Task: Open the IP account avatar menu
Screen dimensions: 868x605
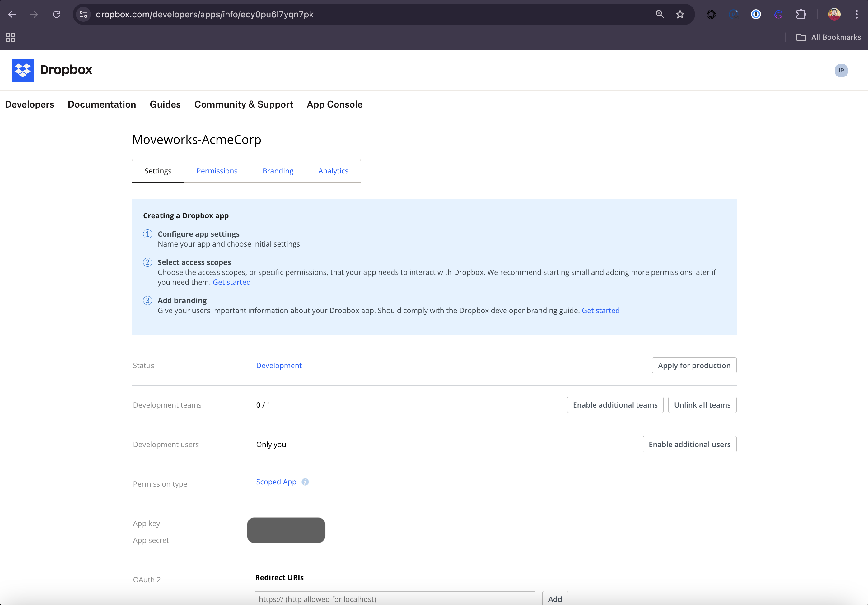Action: (x=841, y=70)
